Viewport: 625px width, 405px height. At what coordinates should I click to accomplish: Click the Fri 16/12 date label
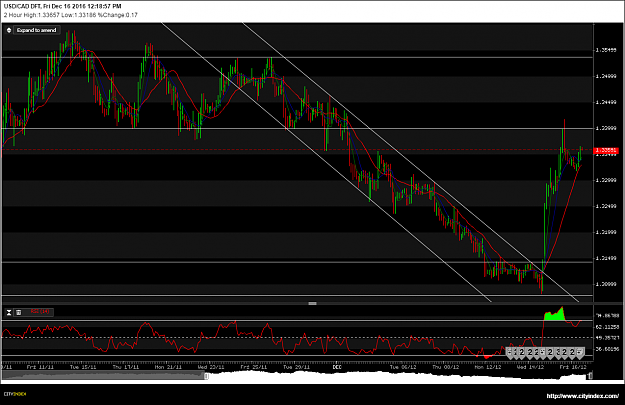[x=573, y=367]
